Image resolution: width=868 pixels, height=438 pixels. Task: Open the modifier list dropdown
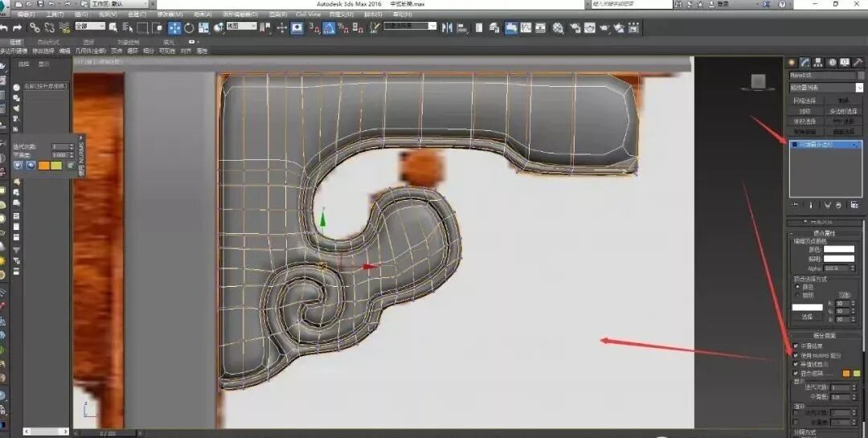pyautogui.click(x=826, y=88)
